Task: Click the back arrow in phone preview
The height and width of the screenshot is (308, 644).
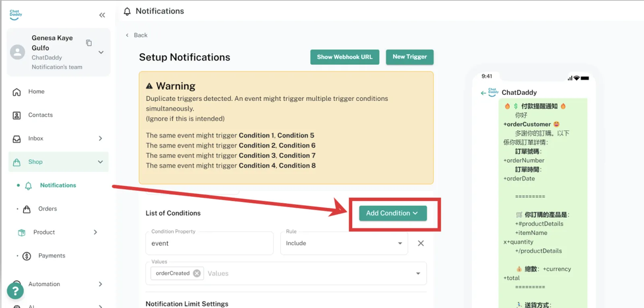Action: pos(483,93)
